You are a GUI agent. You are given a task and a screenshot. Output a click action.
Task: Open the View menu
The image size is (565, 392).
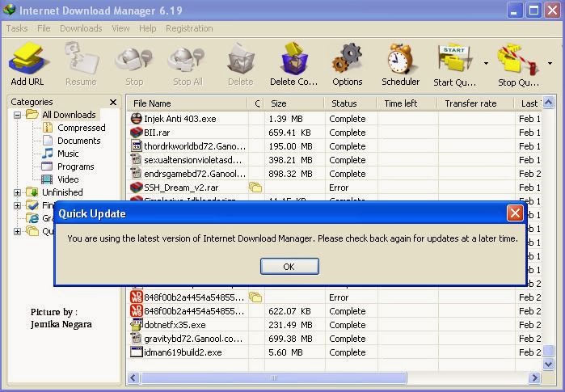(120, 28)
